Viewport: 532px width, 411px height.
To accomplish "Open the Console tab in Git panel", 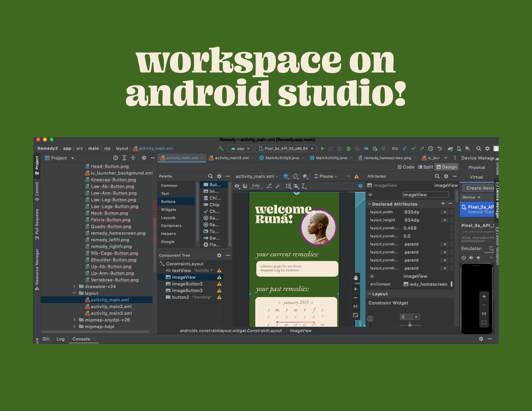I will pos(81,339).
